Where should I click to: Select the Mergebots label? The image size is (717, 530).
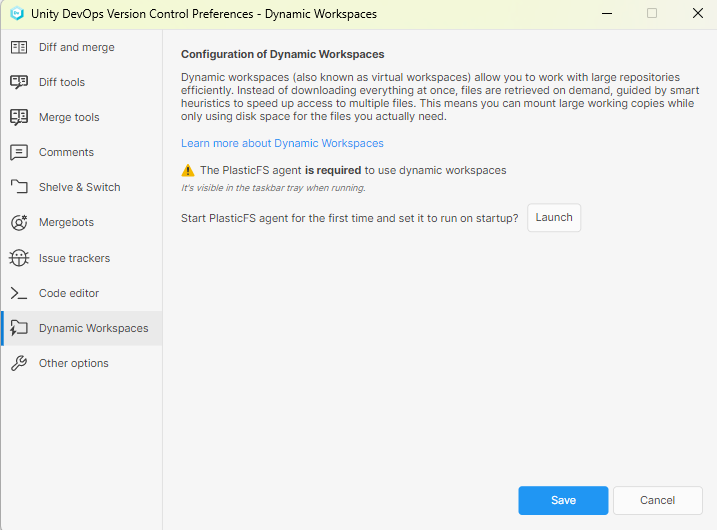66,222
